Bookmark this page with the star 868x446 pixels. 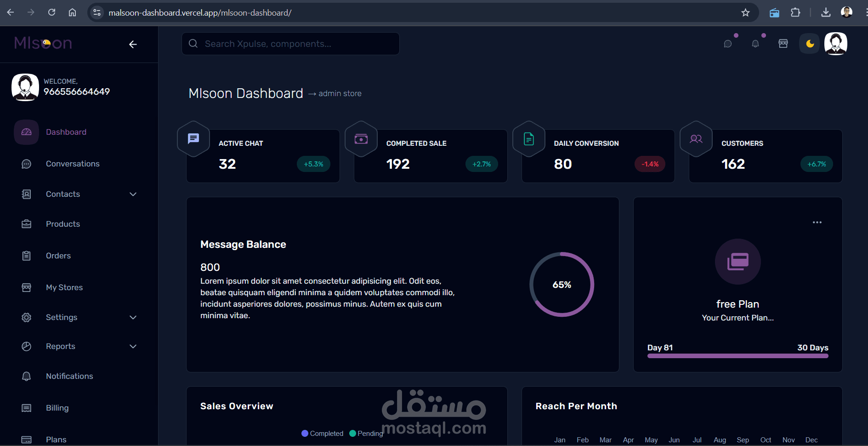[x=745, y=12]
